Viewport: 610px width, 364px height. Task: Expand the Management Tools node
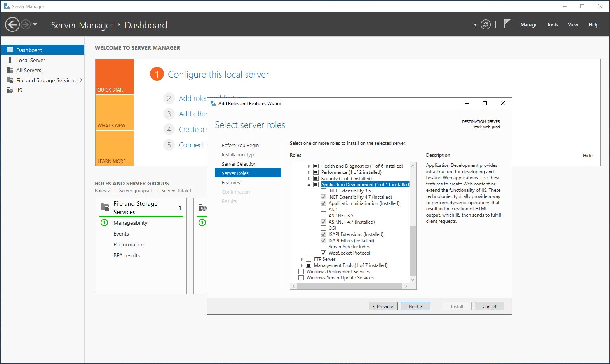[302, 265]
